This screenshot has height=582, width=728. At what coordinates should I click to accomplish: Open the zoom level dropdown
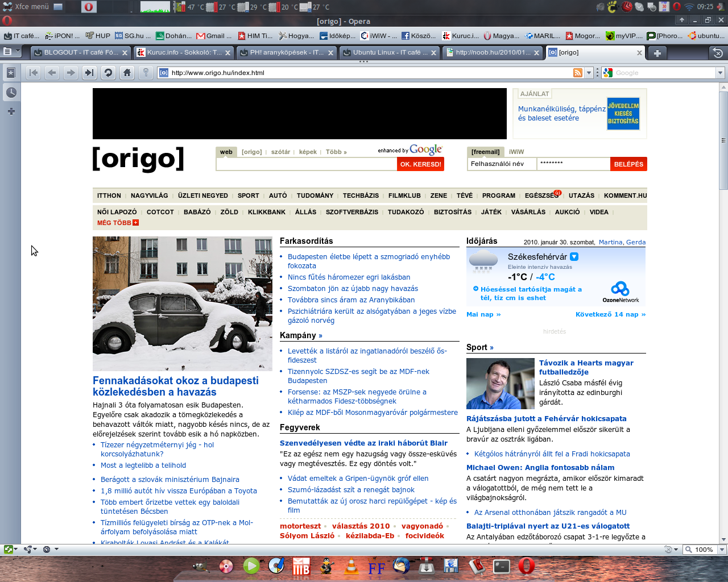coord(722,550)
